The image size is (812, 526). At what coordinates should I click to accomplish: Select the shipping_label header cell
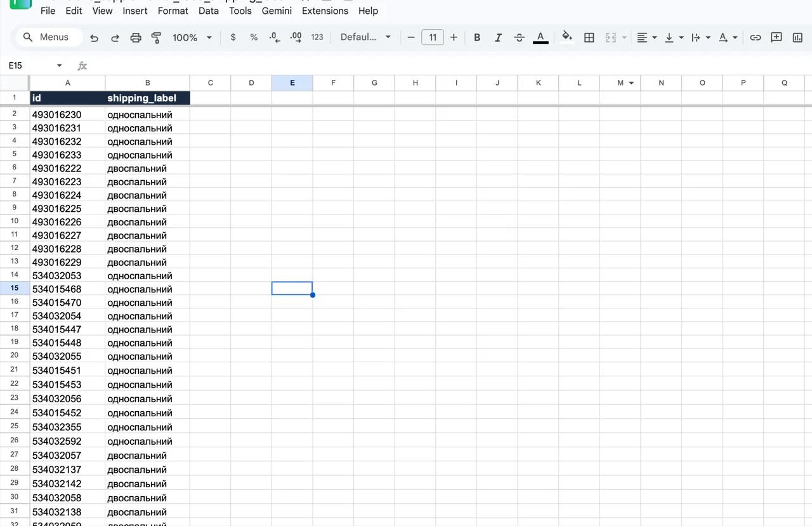click(x=147, y=98)
